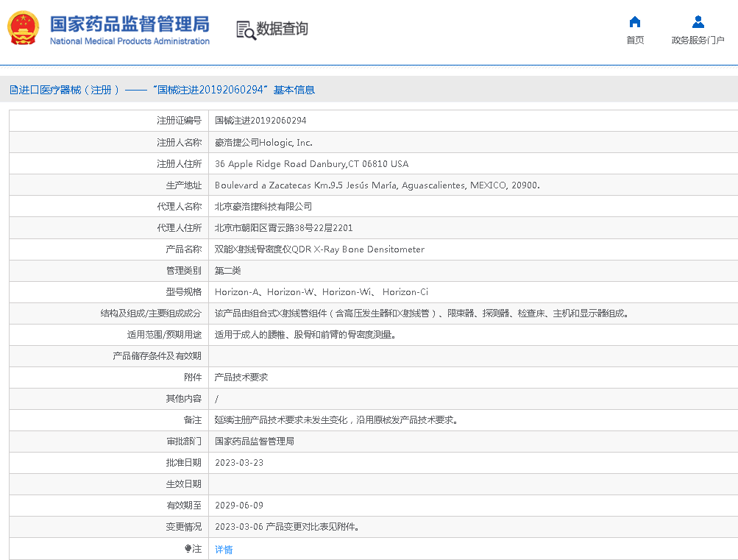
Task: Click the 数据查询 heading text
Action: tap(282, 29)
